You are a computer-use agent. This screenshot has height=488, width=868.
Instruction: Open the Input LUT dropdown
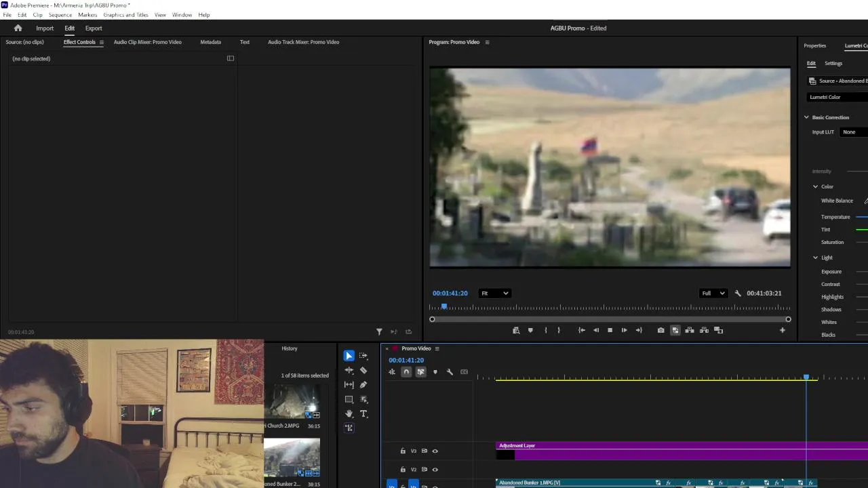click(854, 132)
